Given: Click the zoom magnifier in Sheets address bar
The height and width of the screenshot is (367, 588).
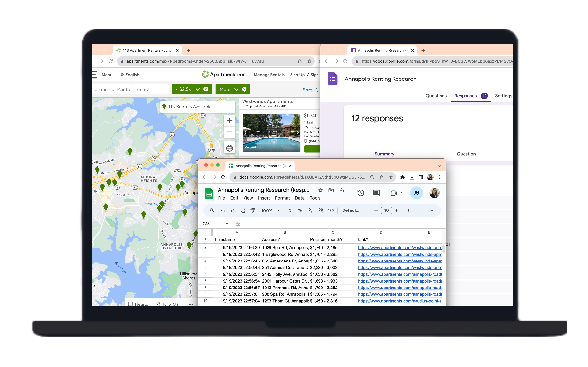Looking at the screenshot, I should pos(373,177).
